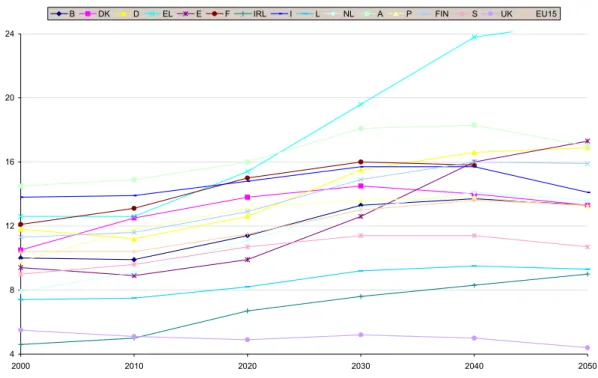Click the IRL legend entry
This screenshot has width=598, height=378.
click(250, 14)
